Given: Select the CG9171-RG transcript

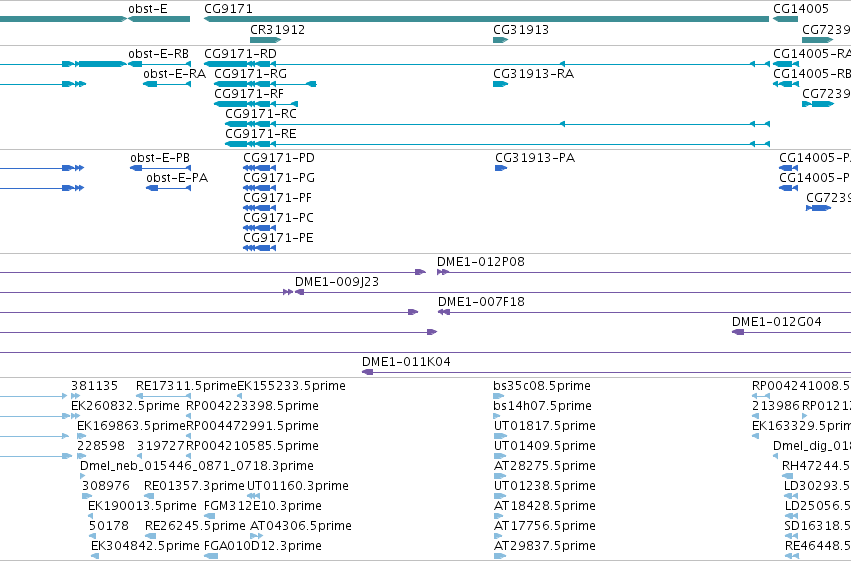Looking at the screenshot, I should [x=265, y=84].
